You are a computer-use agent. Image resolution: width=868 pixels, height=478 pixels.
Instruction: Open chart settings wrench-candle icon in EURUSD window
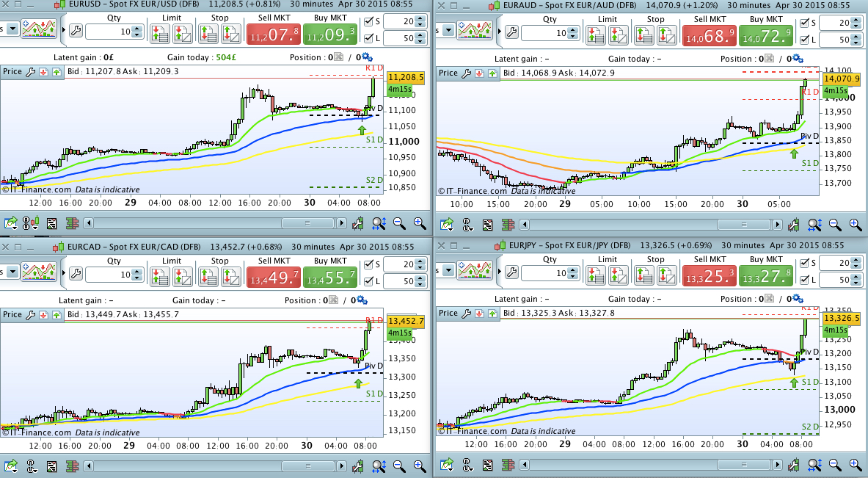(357, 223)
